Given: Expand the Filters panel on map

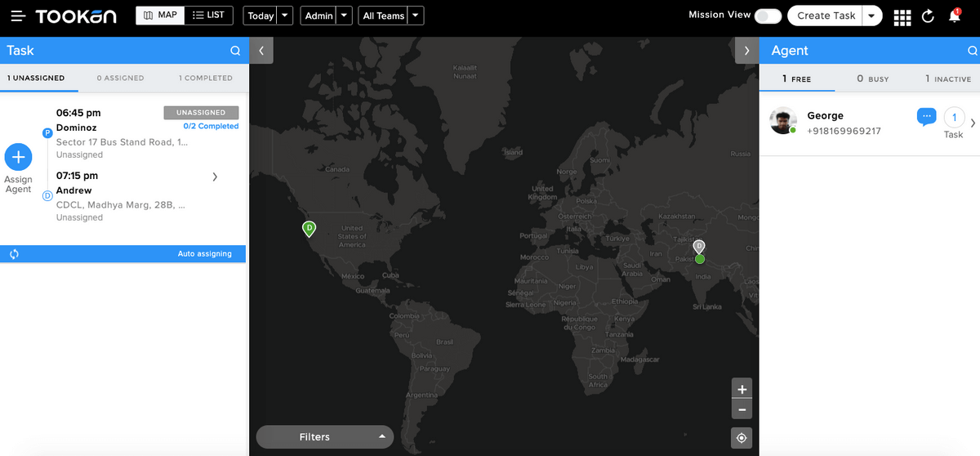Looking at the screenshot, I should coord(324,437).
